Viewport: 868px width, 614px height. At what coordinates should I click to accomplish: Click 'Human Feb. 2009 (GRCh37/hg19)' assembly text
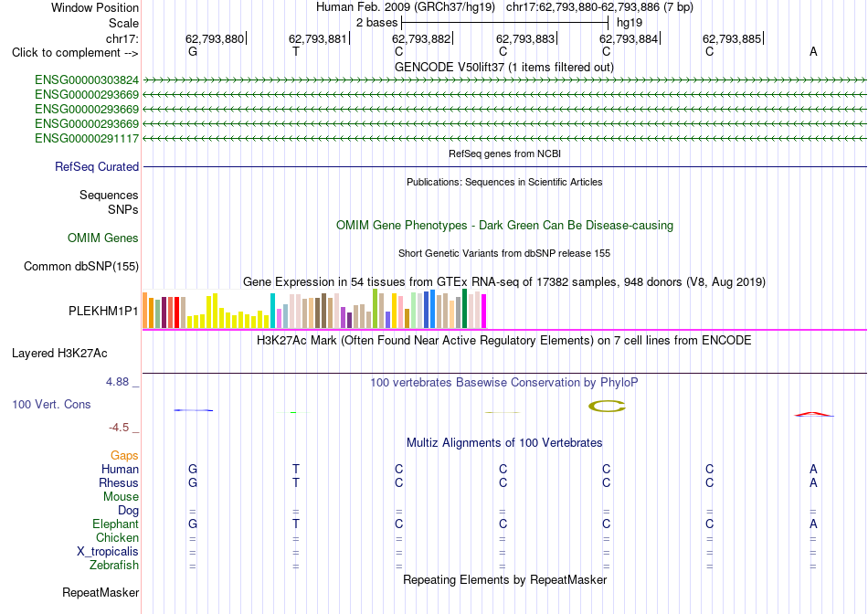point(407,7)
